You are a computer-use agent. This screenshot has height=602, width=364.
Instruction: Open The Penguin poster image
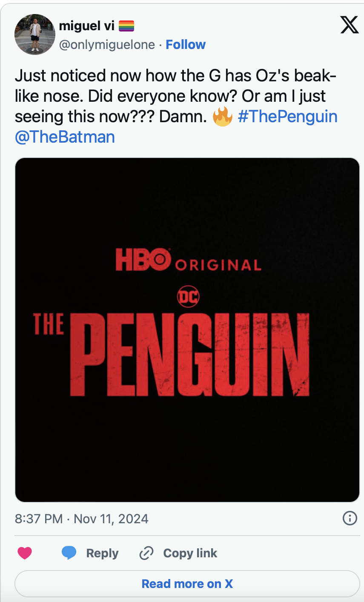(187, 330)
